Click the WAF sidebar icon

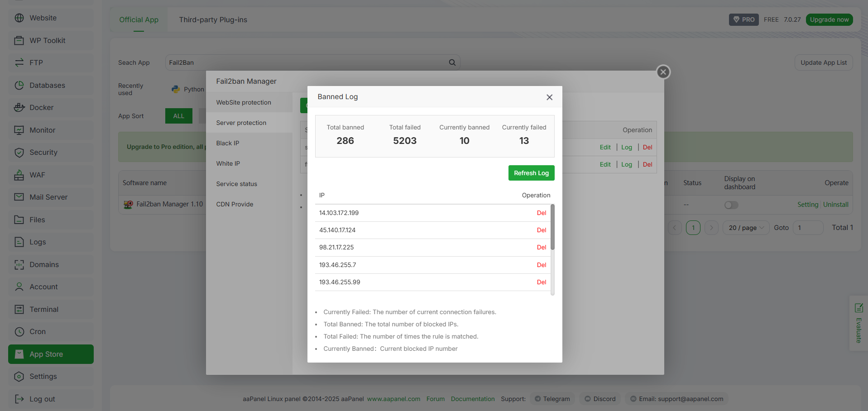click(19, 175)
